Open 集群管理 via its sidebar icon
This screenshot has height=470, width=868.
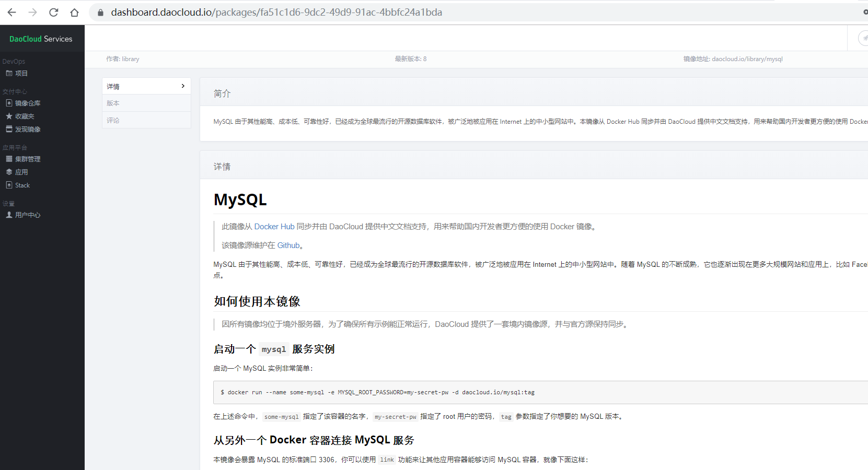pyautogui.click(x=9, y=159)
